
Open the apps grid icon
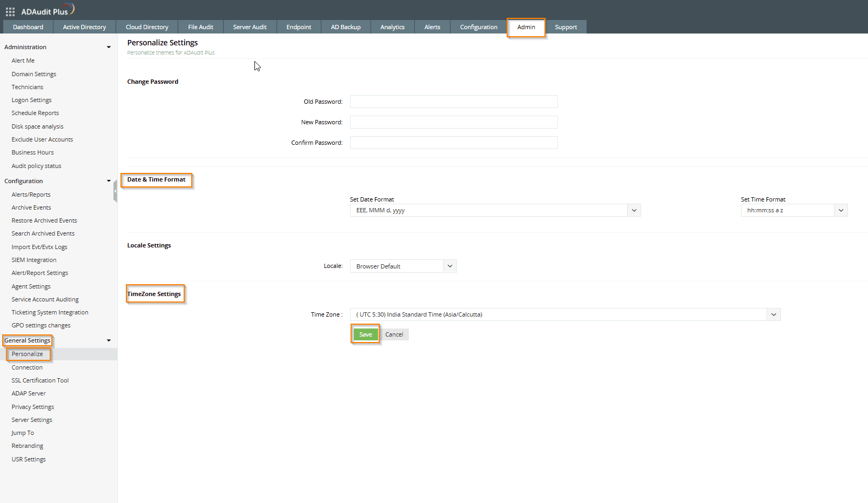(10, 11)
